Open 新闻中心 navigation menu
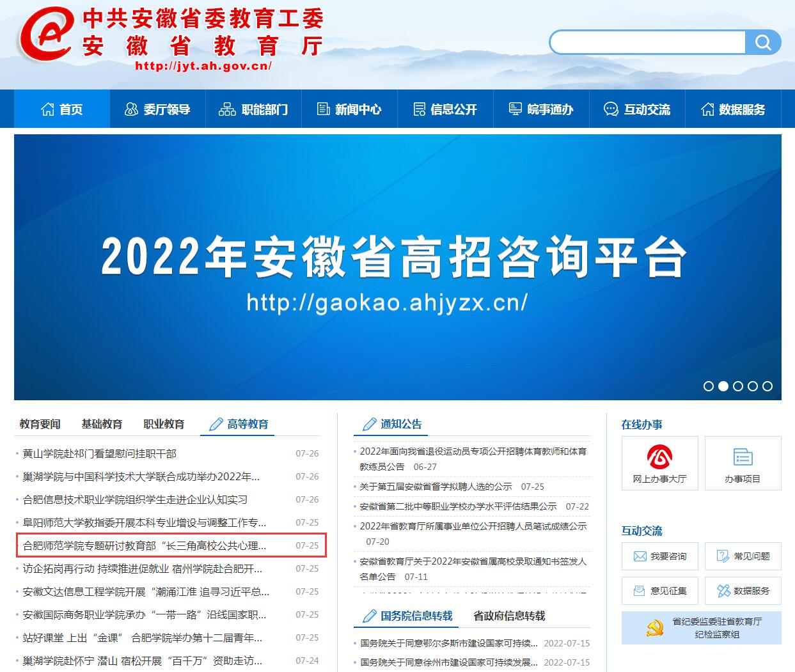Screen dimensions: 795x672 coord(349,109)
